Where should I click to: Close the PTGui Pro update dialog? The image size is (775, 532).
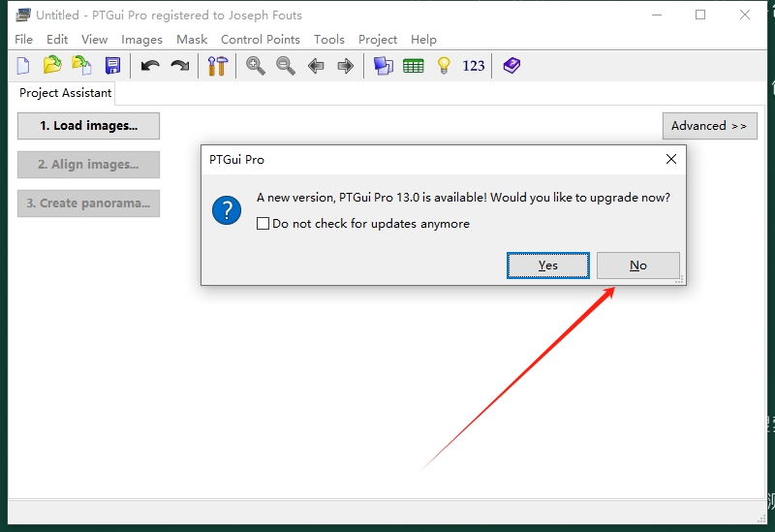point(671,159)
